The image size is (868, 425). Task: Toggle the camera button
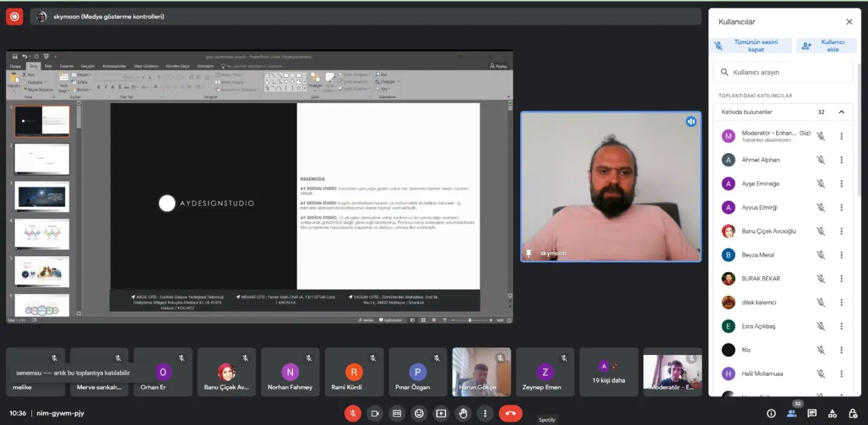pyautogui.click(x=375, y=414)
